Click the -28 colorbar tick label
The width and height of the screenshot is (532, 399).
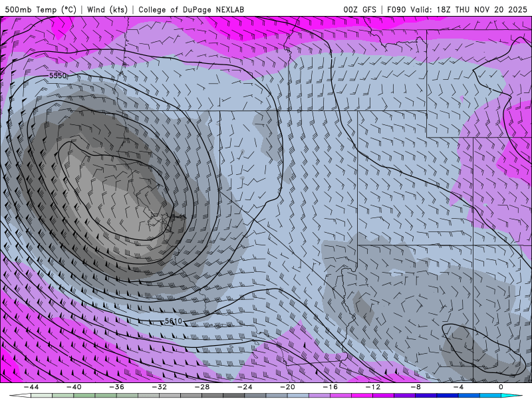pyautogui.click(x=202, y=387)
